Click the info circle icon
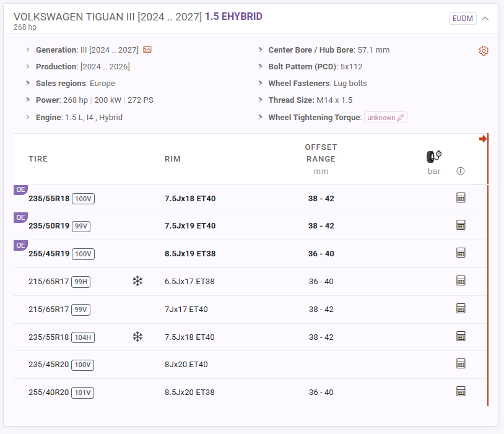504x434 pixels. (x=460, y=171)
